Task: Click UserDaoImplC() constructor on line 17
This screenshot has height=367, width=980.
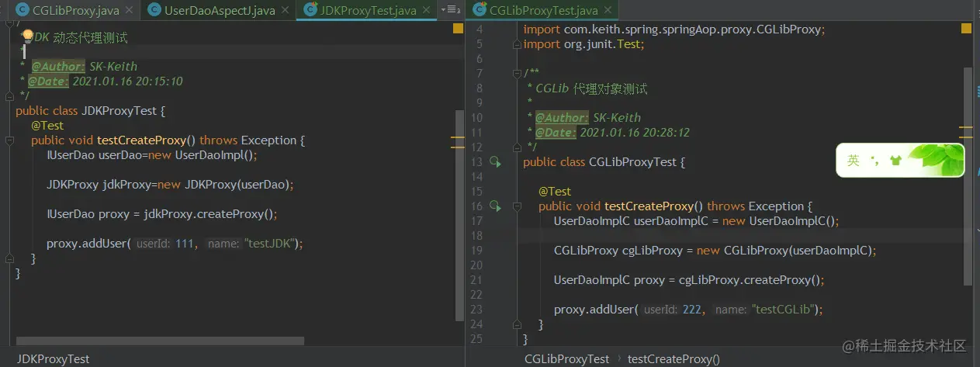Action: 792,221
